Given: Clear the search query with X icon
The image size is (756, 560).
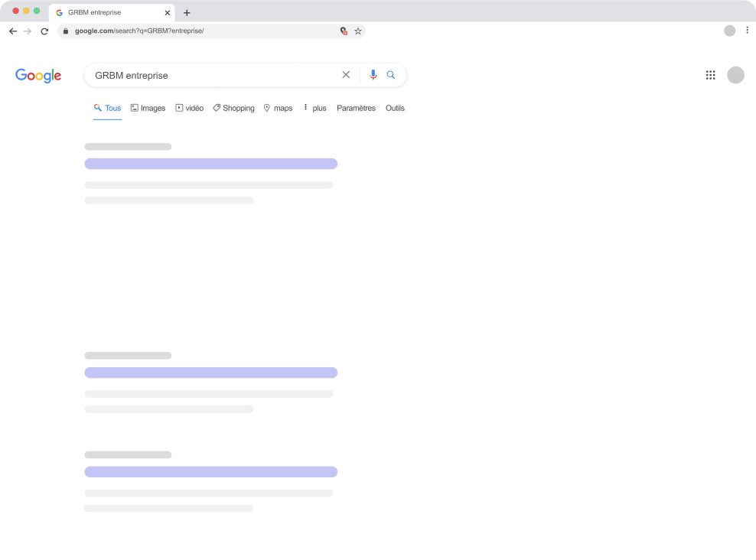Looking at the screenshot, I should pos(346,75).
